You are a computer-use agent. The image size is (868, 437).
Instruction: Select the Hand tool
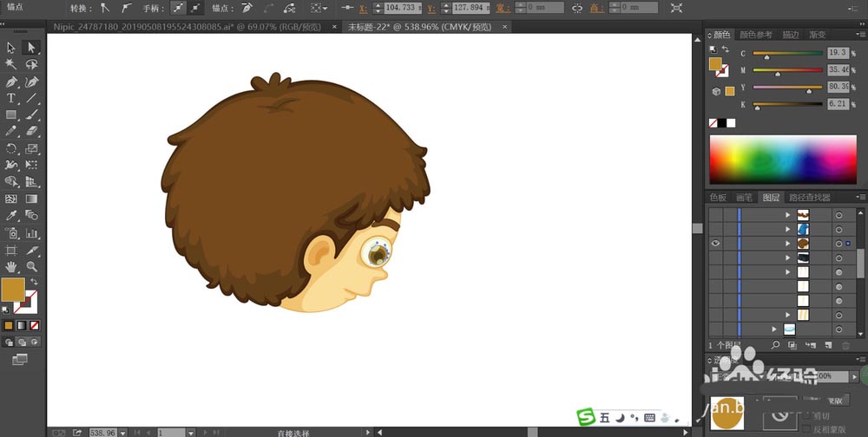pos(11,267)
